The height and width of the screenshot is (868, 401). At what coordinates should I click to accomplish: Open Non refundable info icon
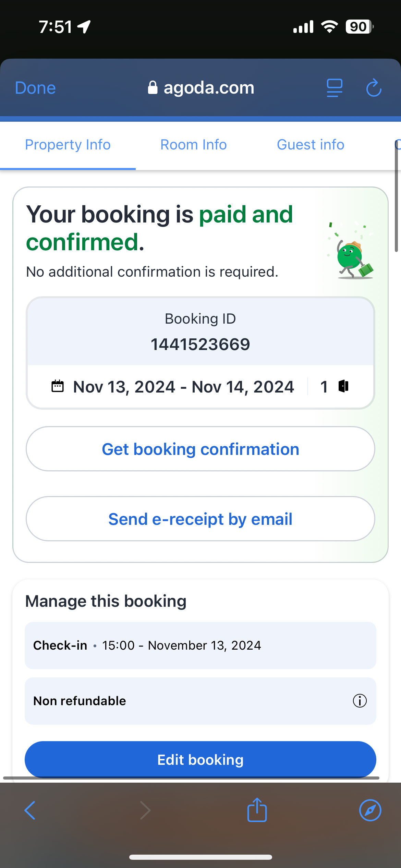(x=360, y=701)
